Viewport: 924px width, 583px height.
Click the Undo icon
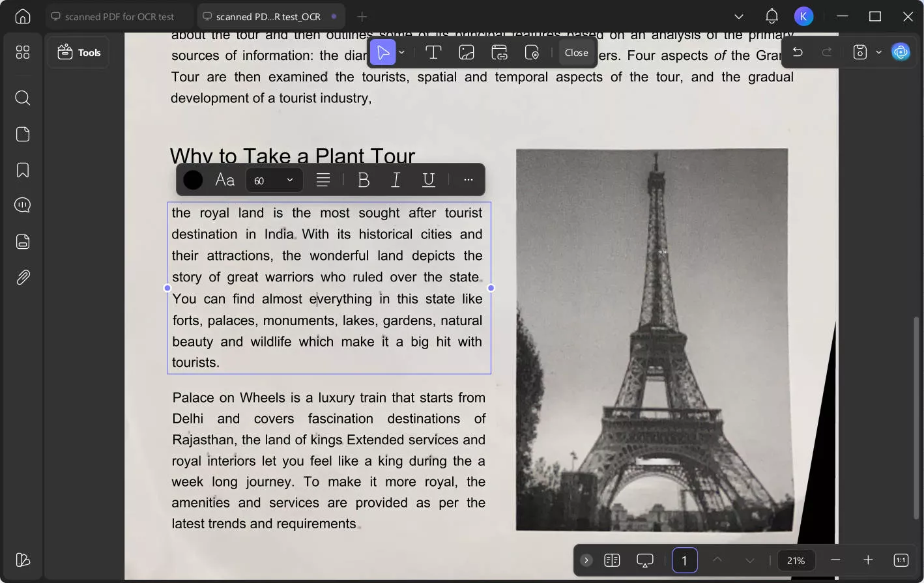coord(797,51)
